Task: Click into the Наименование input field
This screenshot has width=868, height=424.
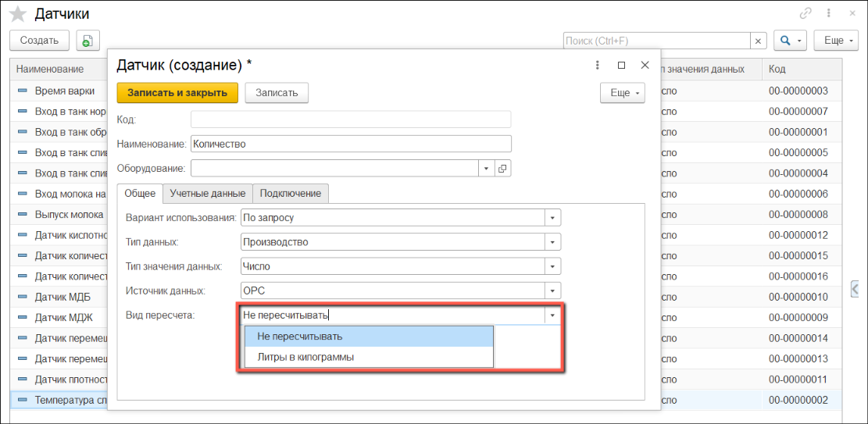Action: tap(351, 144)
